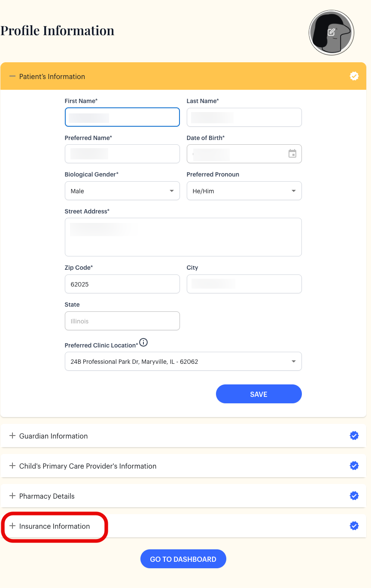Open the Preferred Pronoun dropdown
The image size is (371, 588).
(244, 191)
